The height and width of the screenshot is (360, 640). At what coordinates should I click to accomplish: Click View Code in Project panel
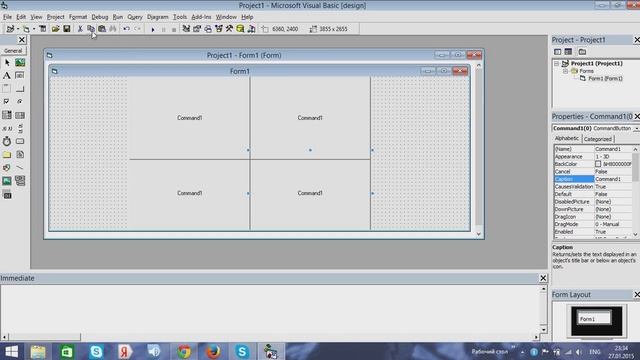(557, 52)
